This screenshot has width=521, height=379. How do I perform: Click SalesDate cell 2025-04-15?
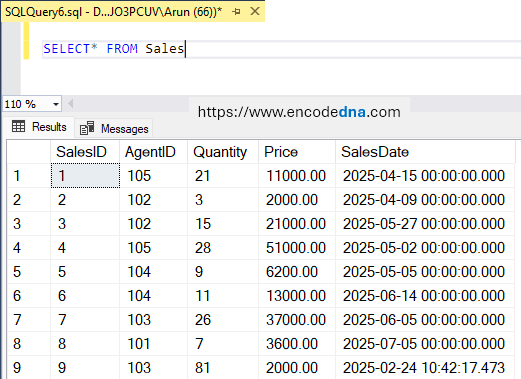pos(425,176)
